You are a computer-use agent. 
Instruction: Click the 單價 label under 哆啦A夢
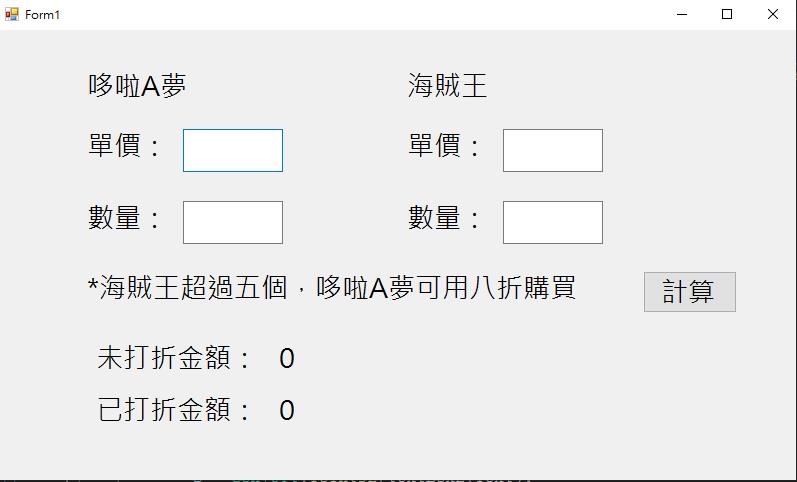coord(125,146)
